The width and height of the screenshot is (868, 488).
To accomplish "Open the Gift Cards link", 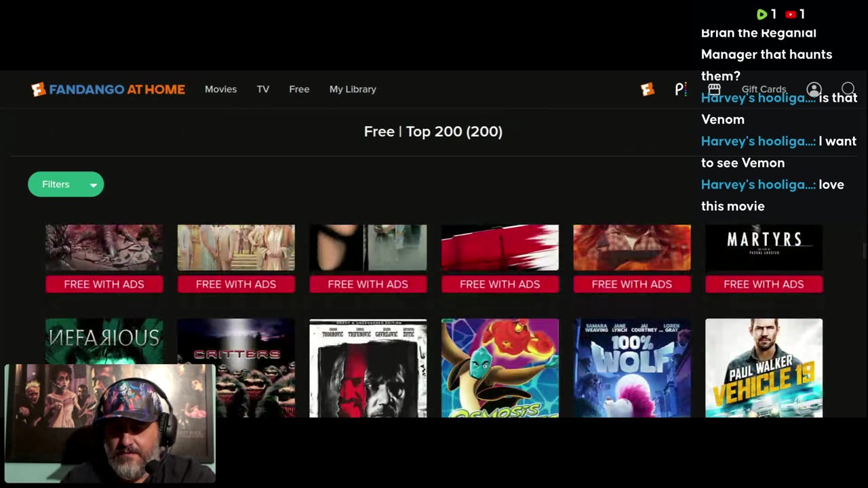I will (x=764, y=89).
